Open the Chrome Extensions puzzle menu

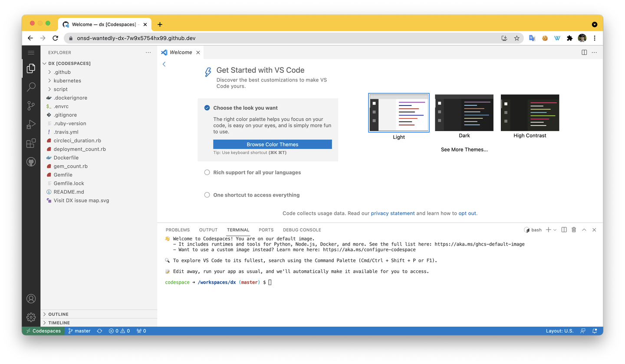[570, 38]
